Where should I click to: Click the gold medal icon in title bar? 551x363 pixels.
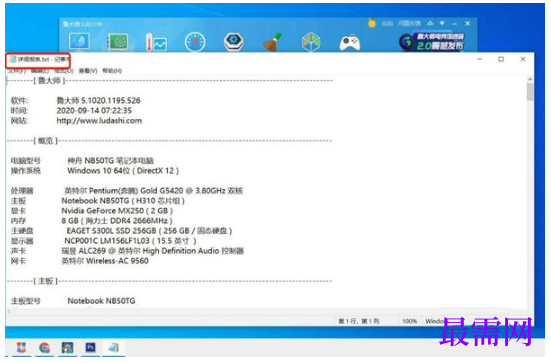[372, 24]
